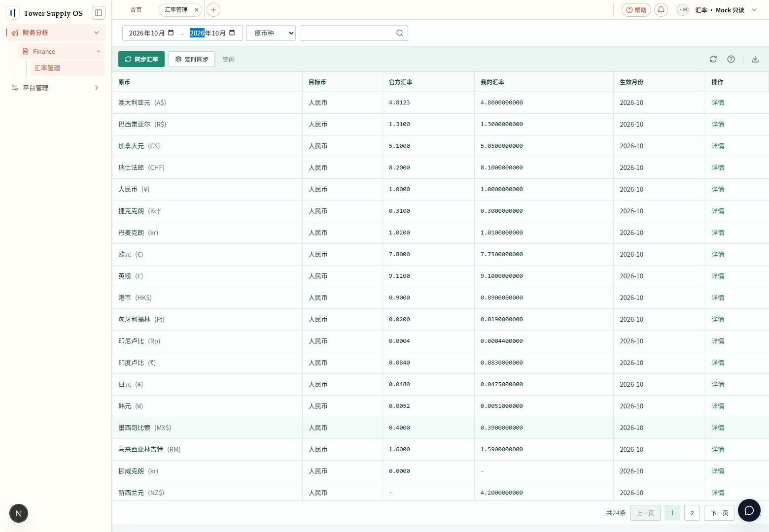Click the 下一页 button
This screenshot has width=769, height=532.
[719, 513]
